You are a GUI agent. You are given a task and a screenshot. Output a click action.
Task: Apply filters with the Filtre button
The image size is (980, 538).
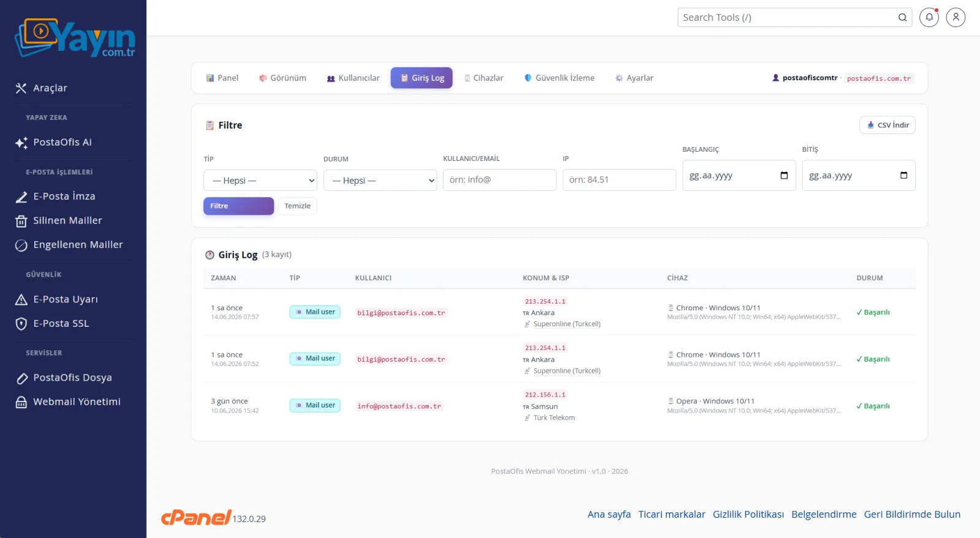tap(238, 206)
